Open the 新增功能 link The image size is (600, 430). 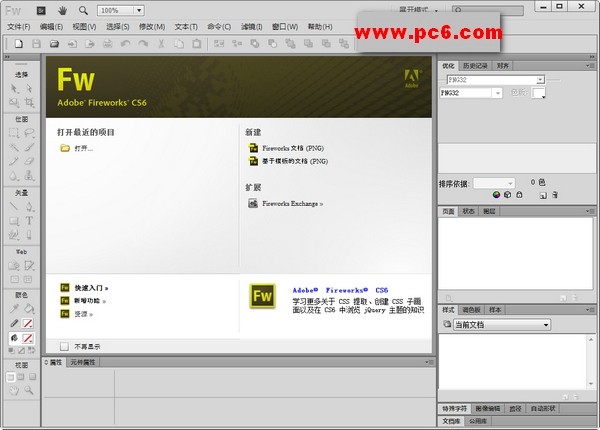[90, 301]
